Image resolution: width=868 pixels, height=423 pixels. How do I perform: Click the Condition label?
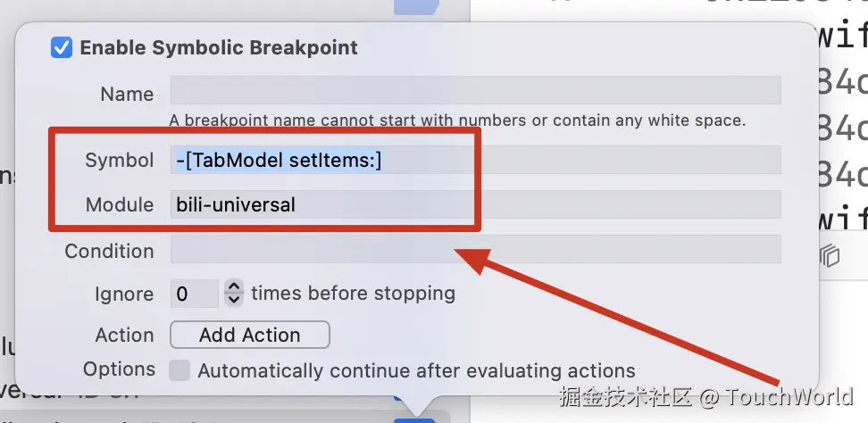coord(109,251)
